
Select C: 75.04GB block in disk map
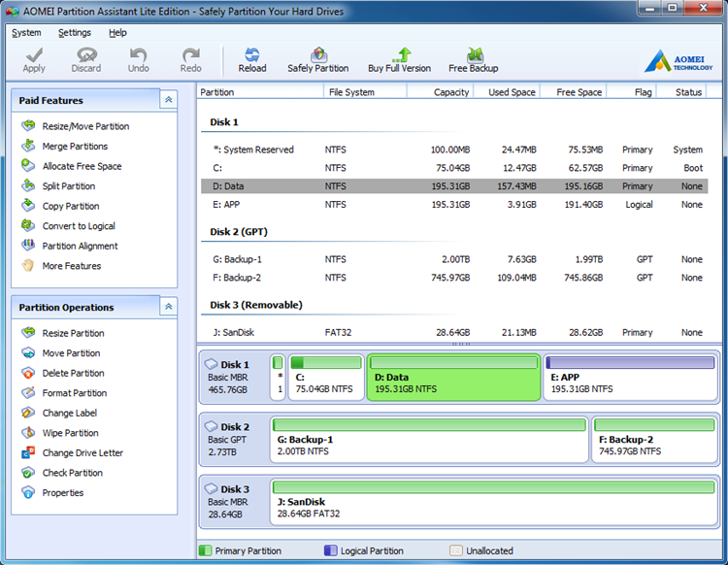(x=326, y=377)
